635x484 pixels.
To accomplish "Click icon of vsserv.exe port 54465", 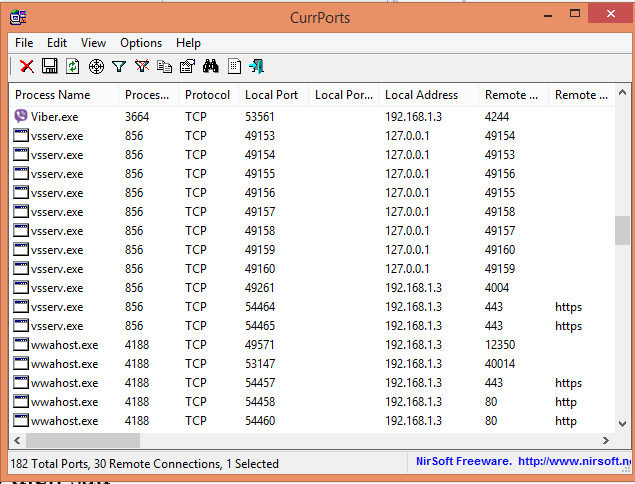I will pos(21,325).
